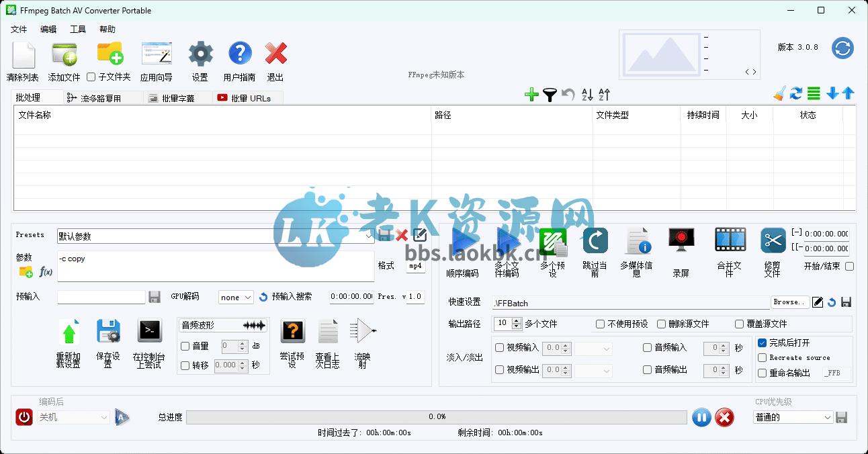Open CPU优先级 普通的 dropdown
Viewport: 868px width, 454px height.
pyautogui.click(x=793, y=417)
